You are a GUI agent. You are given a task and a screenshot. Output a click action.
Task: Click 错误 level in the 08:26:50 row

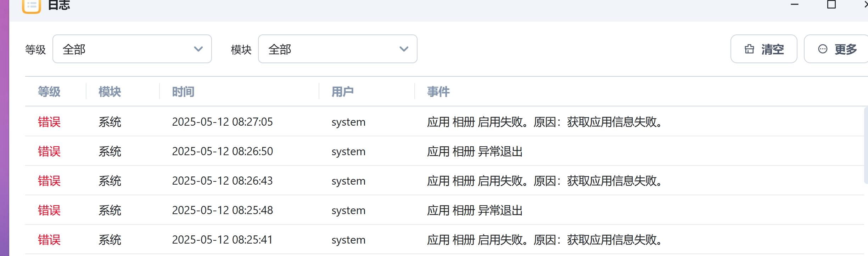[x=49, y=151]
